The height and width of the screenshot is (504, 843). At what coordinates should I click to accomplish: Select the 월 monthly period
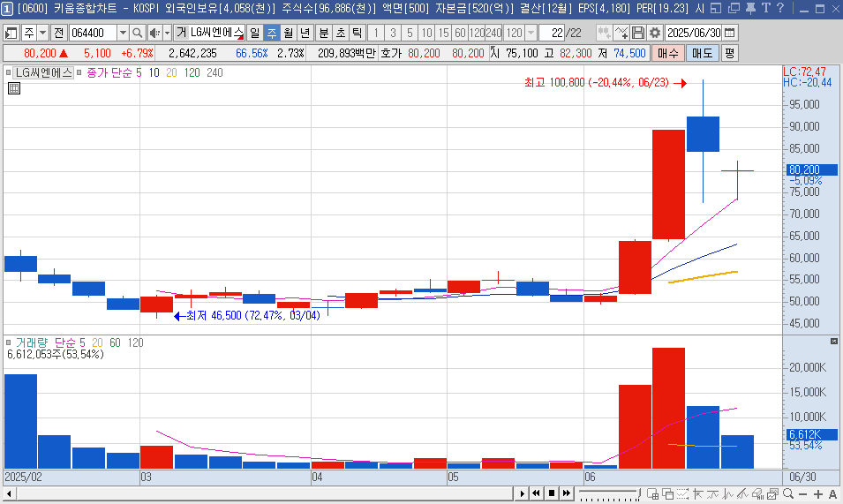288,33
